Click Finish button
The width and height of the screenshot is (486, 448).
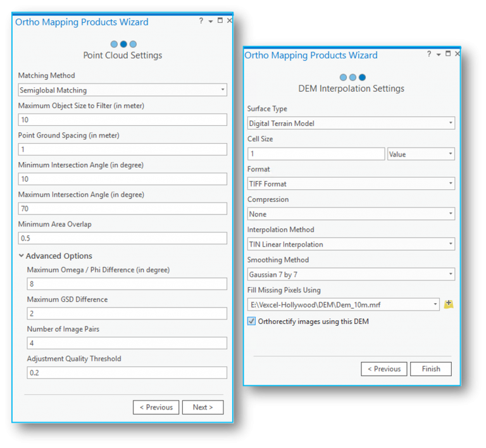(431, 369)
